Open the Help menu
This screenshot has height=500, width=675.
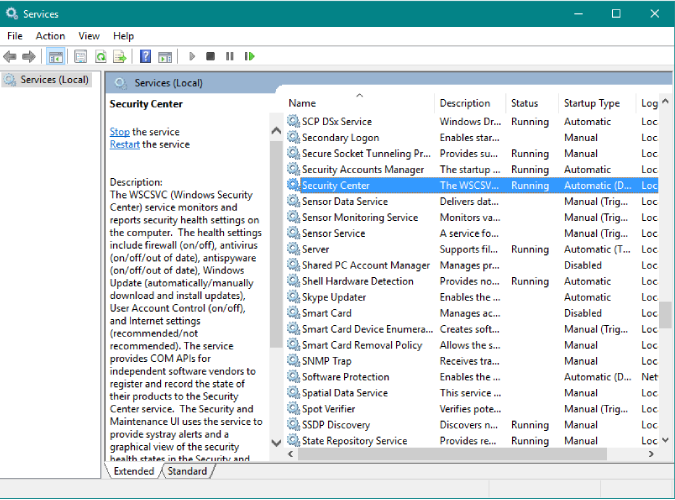[124, 36]
